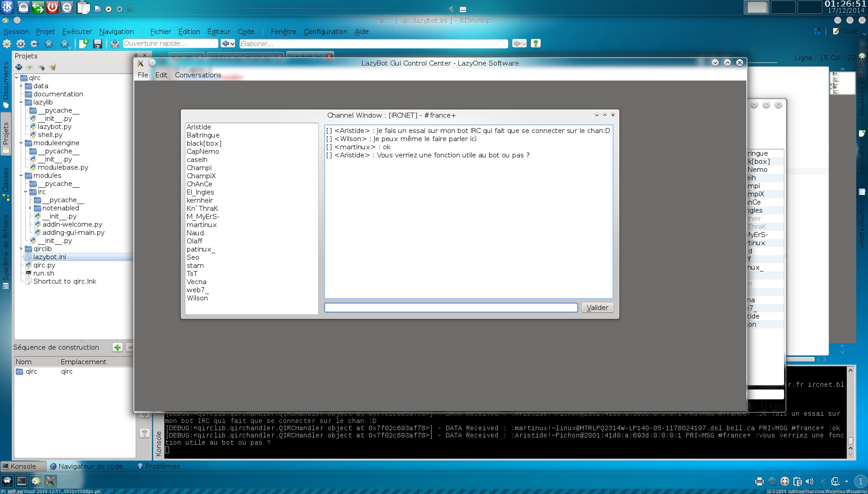Toggle the LazyBot window keep-on-all-desktops pin

[x=152, y=63]
